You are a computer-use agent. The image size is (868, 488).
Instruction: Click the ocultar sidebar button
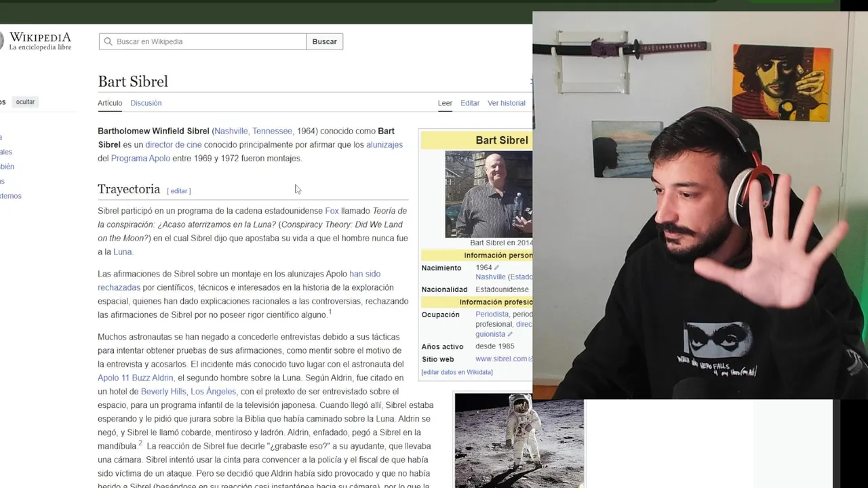(x=25, y=102)
